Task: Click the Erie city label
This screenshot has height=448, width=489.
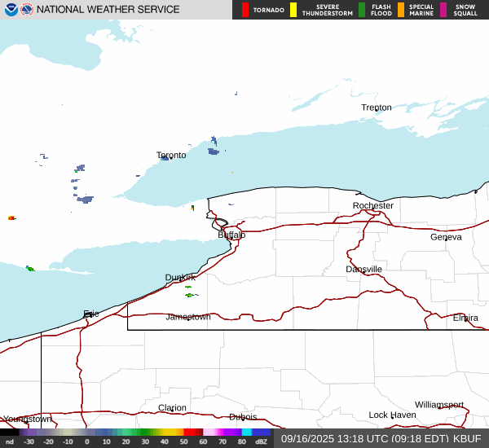Action: click(91, 314)
